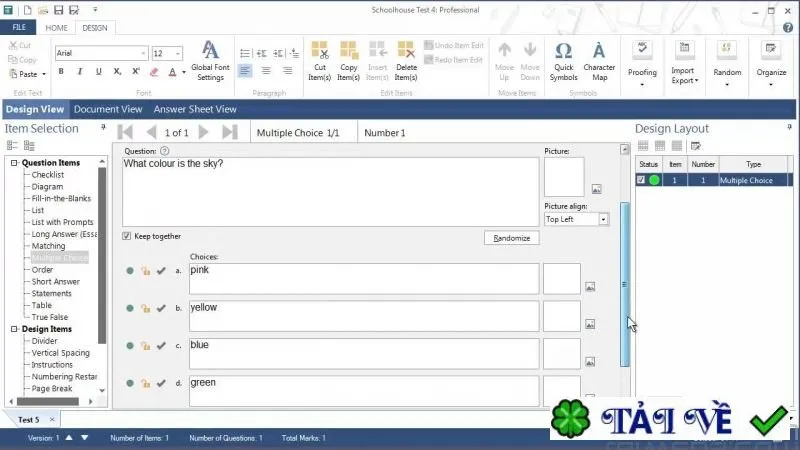Switch to HOME ribbon tab
This screenshot has height=450, width=800.
point(56,28)
